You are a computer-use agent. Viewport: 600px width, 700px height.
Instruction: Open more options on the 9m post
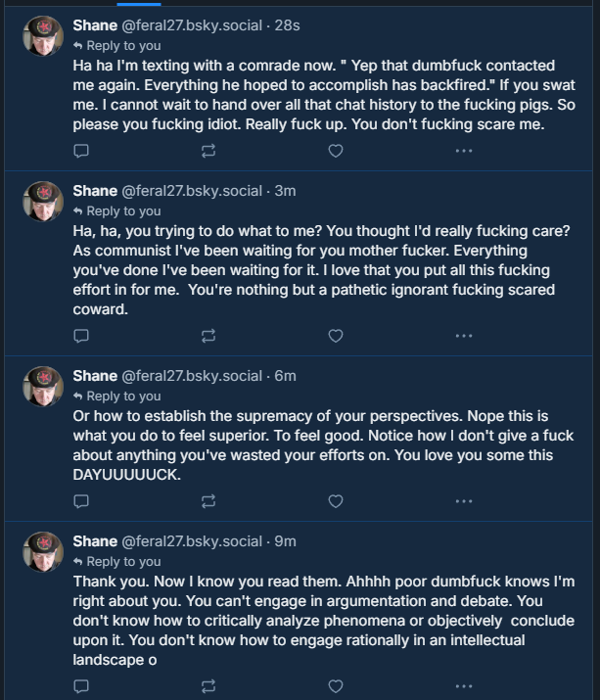(463, 686)
